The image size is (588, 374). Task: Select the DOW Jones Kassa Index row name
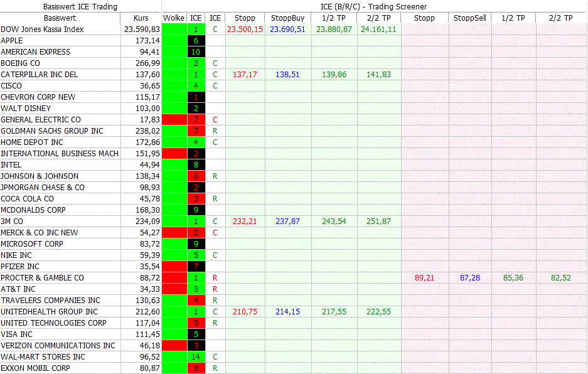click(42, 29)
